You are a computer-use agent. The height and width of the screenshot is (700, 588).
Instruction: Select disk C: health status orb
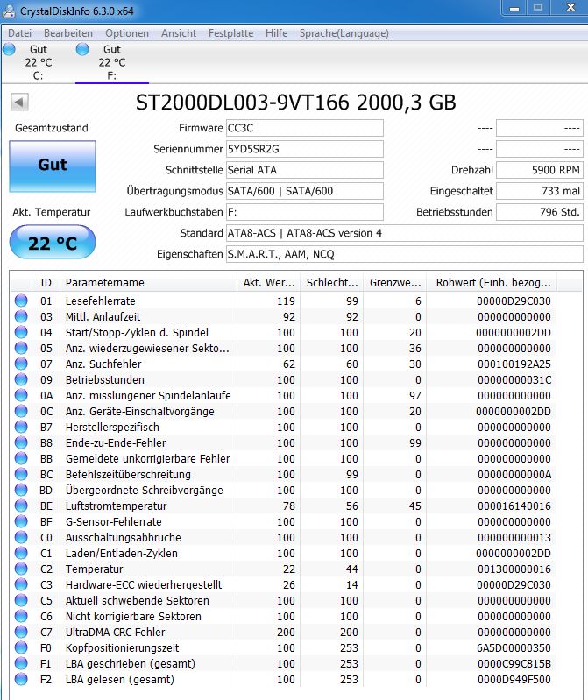tap(9, 50)
